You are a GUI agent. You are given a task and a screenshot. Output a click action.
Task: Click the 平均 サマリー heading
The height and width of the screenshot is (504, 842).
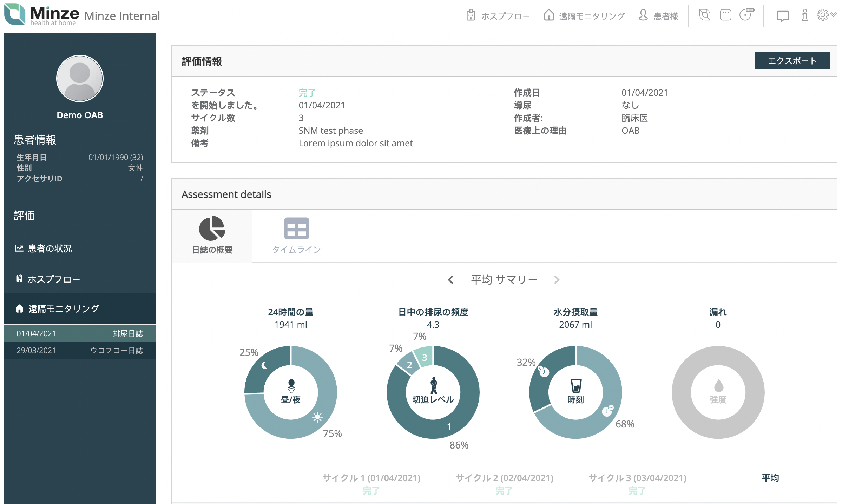pyautogui.click(x=504, y=280)
